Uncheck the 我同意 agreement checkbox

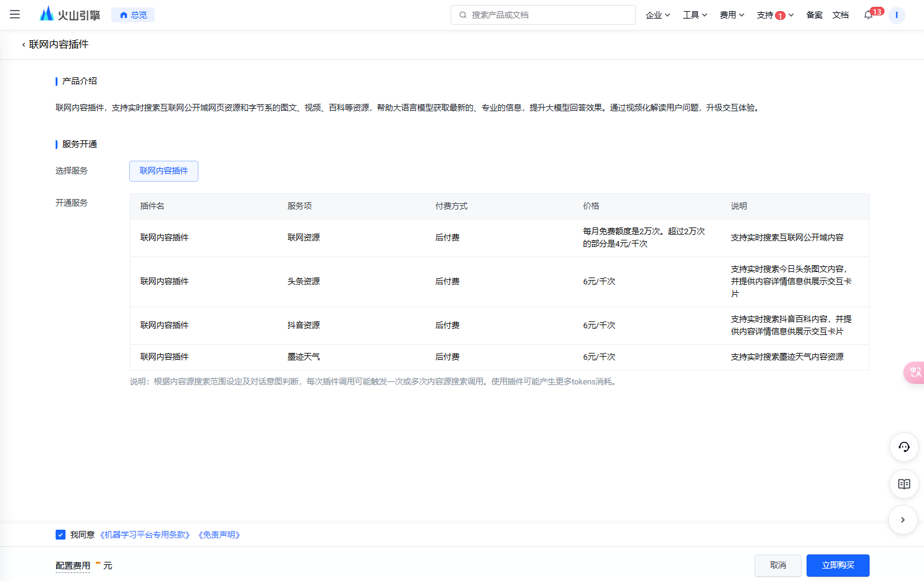click(61, 535)
